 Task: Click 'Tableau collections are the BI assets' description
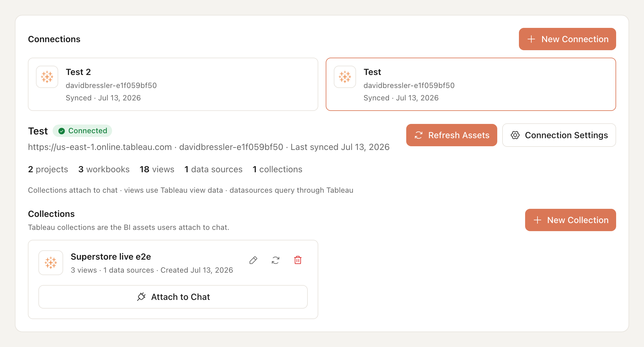click(x=128, y=227)
